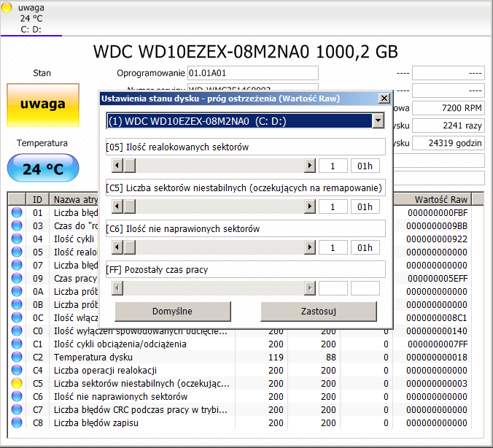Image resolution: width=493 pixels, height=448 pixels.
Task: Click the 01h hex field for [C6] threshold
Action: [x=365, y=247]
